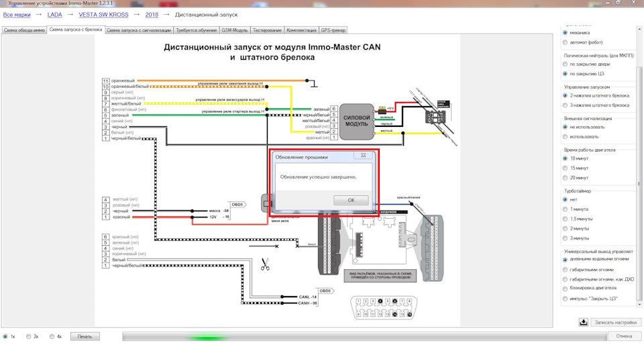Confirm the firmware update dialog with OK
The image size is (644, 345).
[351, 200]
